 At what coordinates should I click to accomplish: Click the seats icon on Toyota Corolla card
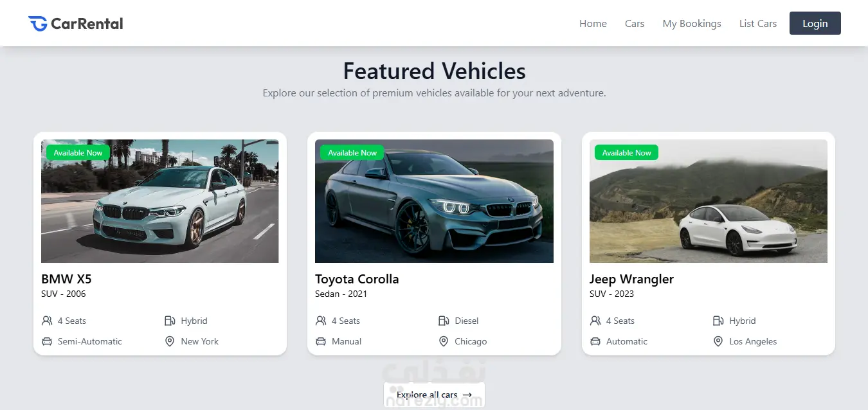point(321,321)
